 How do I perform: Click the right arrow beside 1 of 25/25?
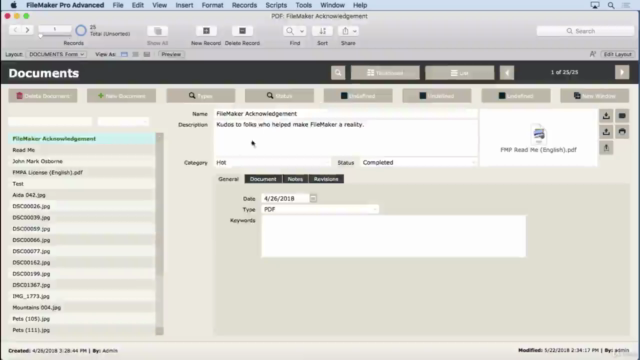coord(622,73)
